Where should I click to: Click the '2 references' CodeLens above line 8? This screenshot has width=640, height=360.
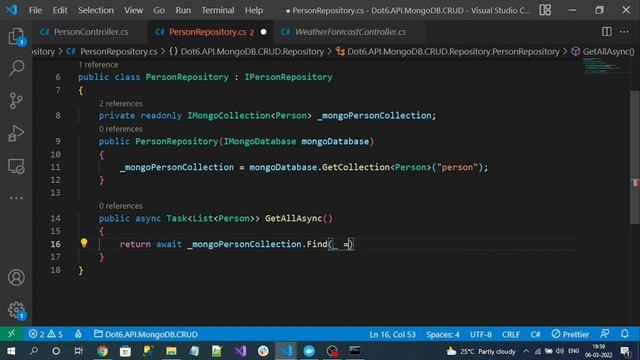[120, 103]
